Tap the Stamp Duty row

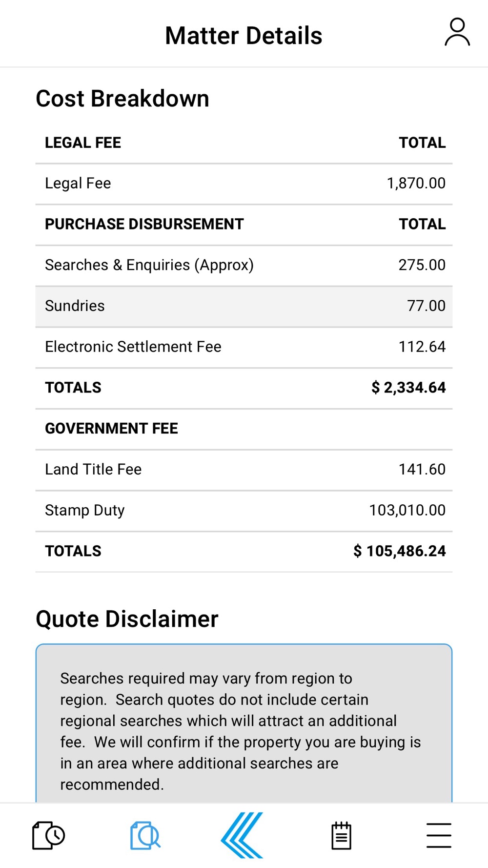(x=244, y=511)
